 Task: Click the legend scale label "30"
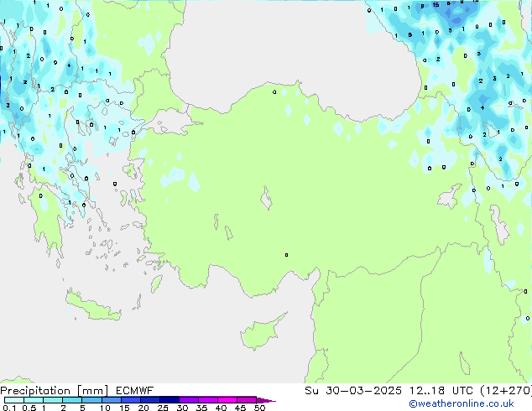(x=182, y=408)
